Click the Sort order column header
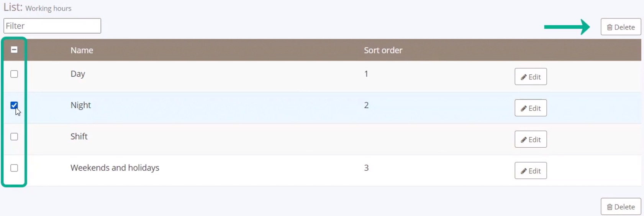Screen dimensions: 644x216 [383, 50]
